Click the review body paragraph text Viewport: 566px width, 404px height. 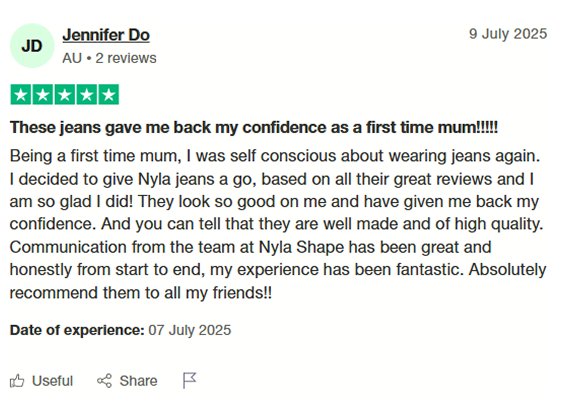click(x=278, y=224)
